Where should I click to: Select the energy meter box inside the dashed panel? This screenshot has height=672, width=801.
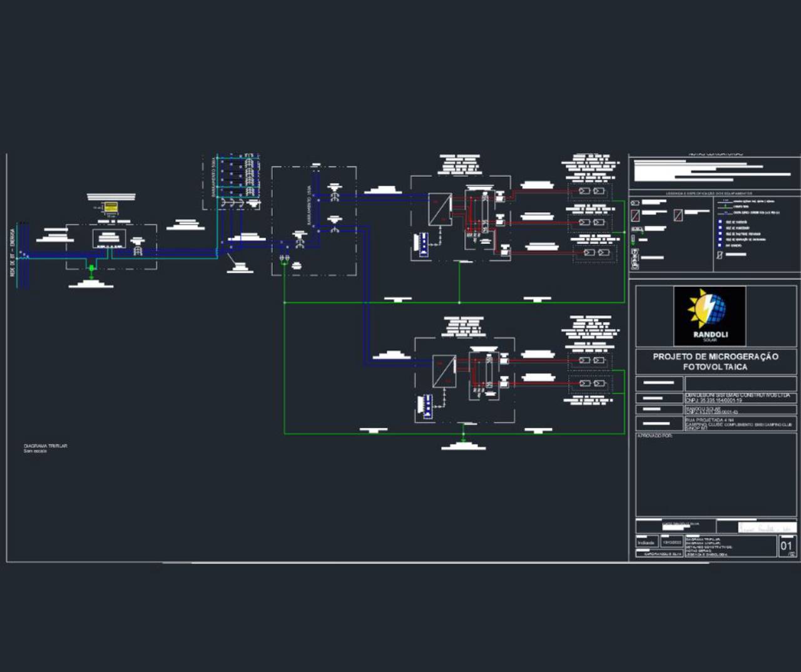[109, 238]
